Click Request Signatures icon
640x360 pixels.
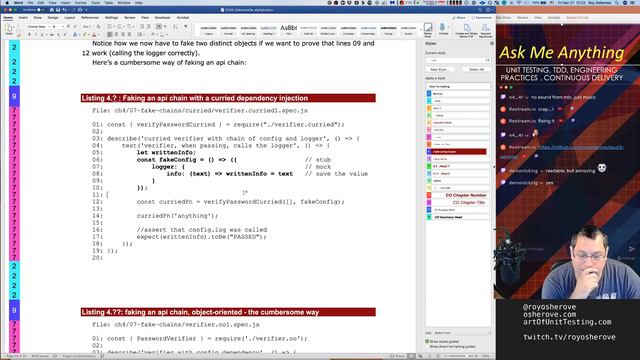[x=485, y=30]
